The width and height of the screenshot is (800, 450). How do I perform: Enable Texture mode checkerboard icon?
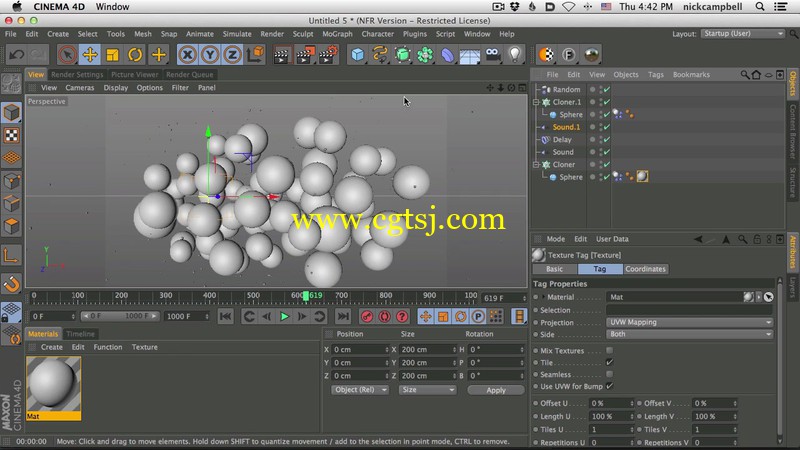point(11,135)
